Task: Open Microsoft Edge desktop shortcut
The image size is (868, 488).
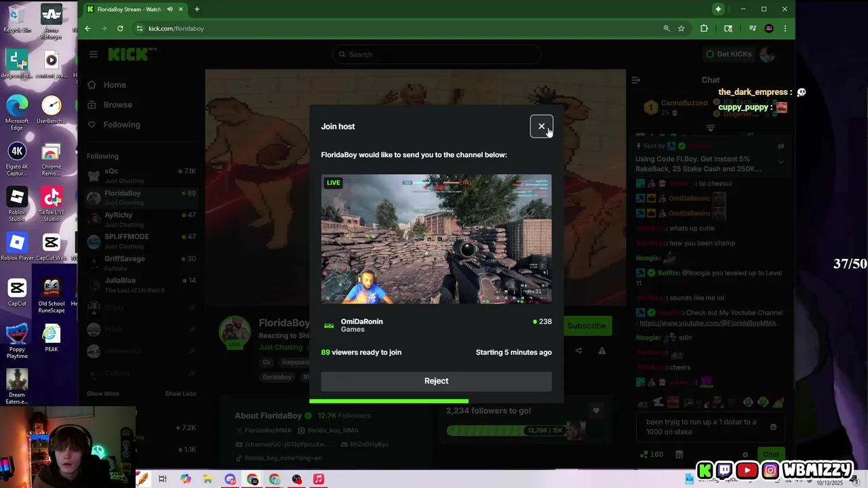Action: coord(17,113)
